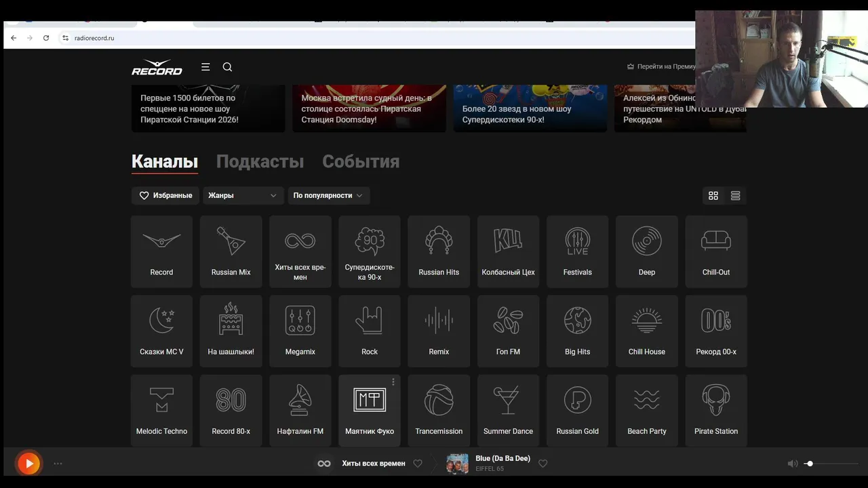Click the browser reload button
This screenshot has height=488, width=868.
click(46, 38)
